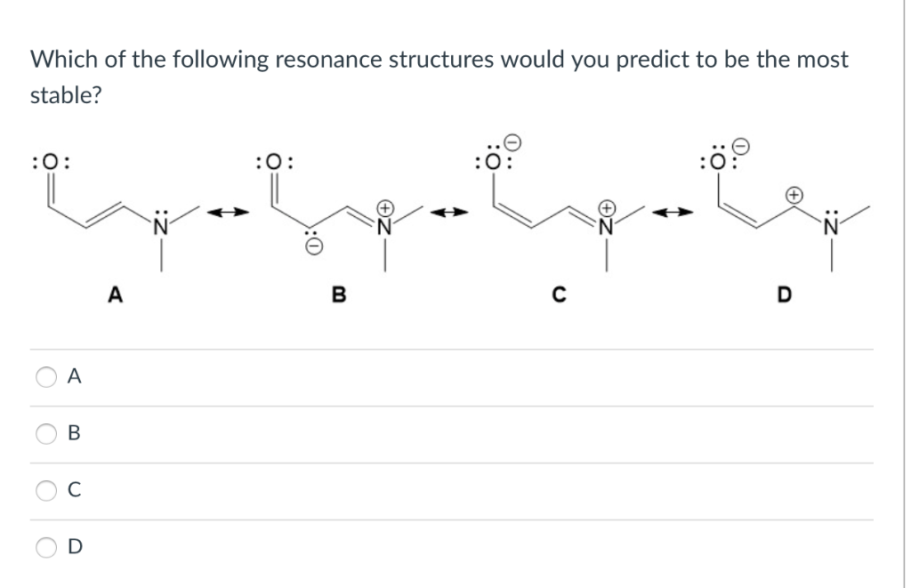Image resolution: width=911 pixels, height=588 pixels.
Task: Click the nitrogen atom in structure A
Action: (161, 227)
